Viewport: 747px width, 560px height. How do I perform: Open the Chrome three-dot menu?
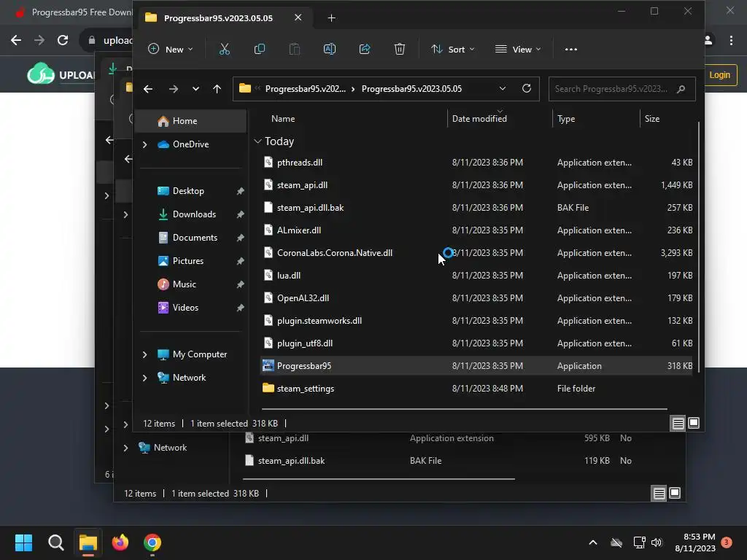(731, 41)
